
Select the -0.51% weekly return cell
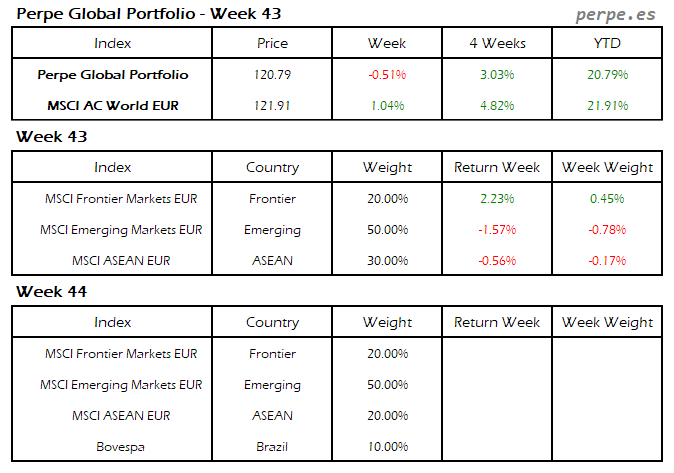coord(387,75)
